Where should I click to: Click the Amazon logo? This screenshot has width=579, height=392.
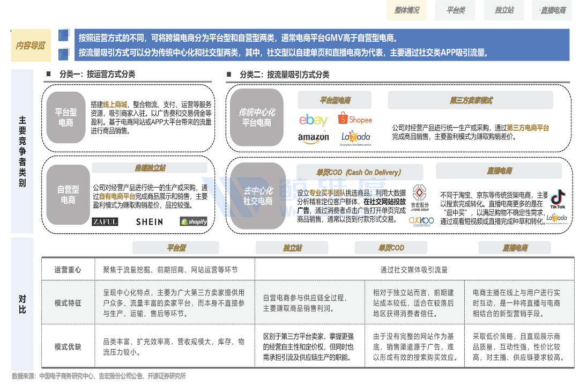(x=314, y=138)
